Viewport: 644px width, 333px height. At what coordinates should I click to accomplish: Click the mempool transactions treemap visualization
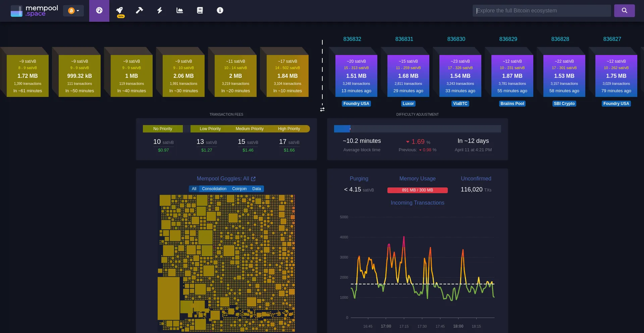click(226, 263)
